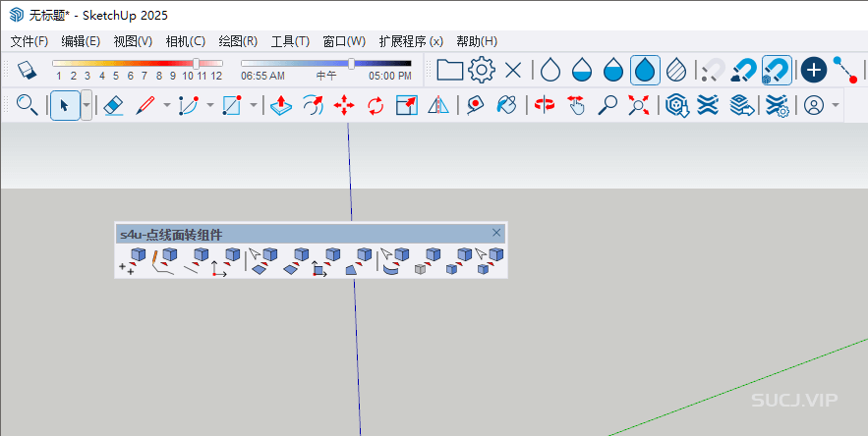Select the Push/Pull tool
The height and width of the screenshot is (436, 868).
pyautogui.click(x=281, y=104)
